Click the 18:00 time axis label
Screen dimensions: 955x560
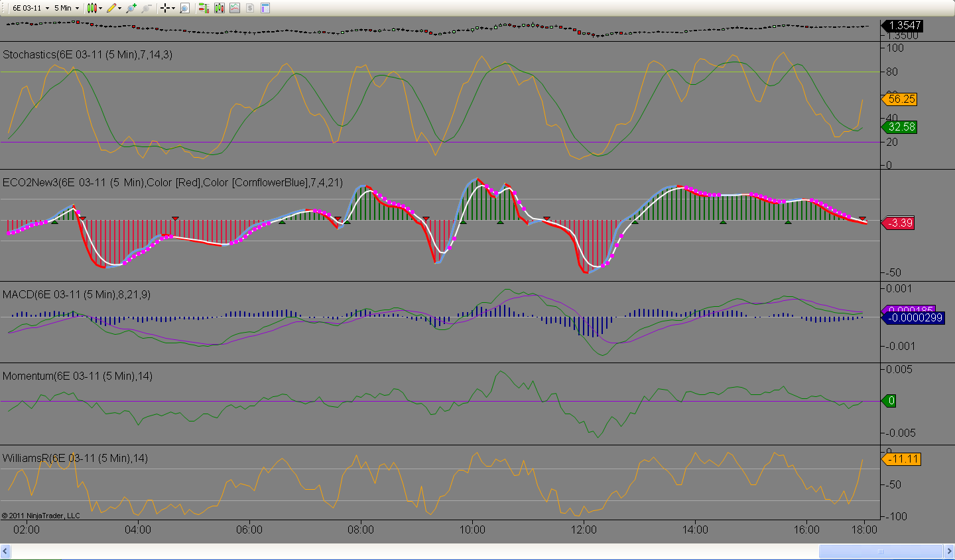tap(864, 530)
